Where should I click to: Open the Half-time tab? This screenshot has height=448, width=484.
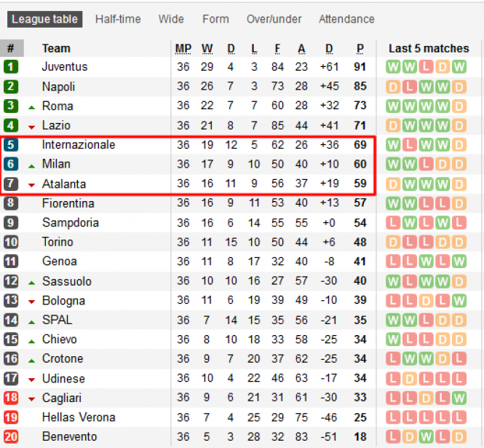118,19
